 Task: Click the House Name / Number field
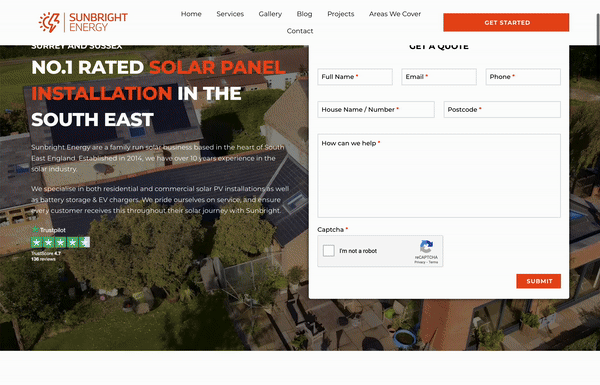tap(376, 109)
